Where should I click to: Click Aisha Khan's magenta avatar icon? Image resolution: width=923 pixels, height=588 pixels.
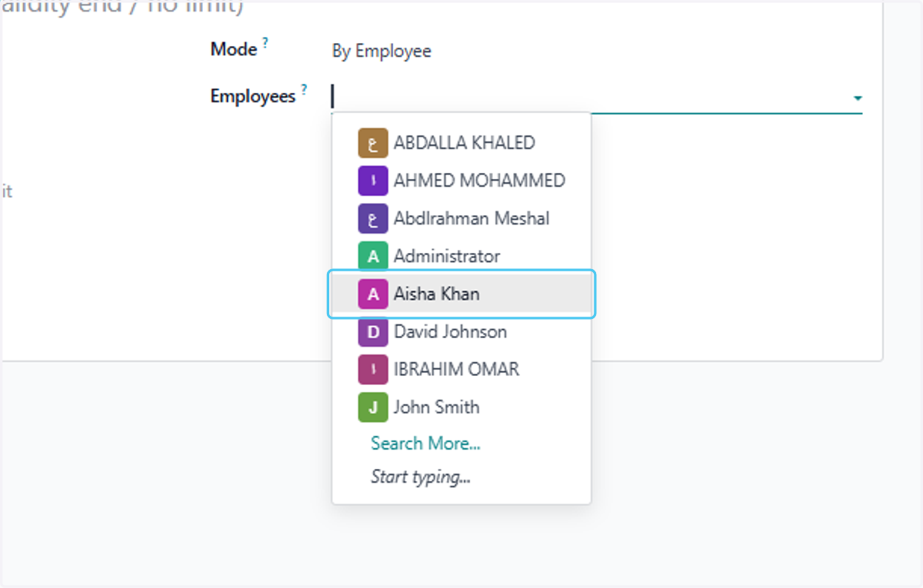point(373,294)
